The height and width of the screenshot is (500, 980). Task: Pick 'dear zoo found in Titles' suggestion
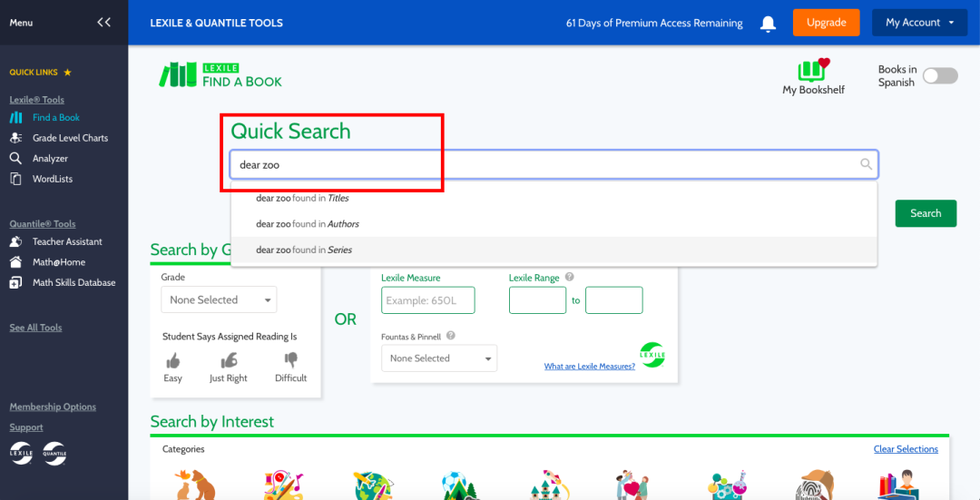coord(554,198)
